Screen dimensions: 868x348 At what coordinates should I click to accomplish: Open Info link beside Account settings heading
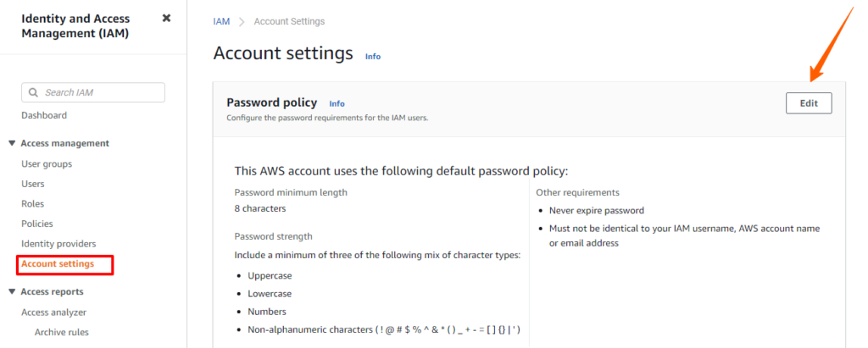373,57
